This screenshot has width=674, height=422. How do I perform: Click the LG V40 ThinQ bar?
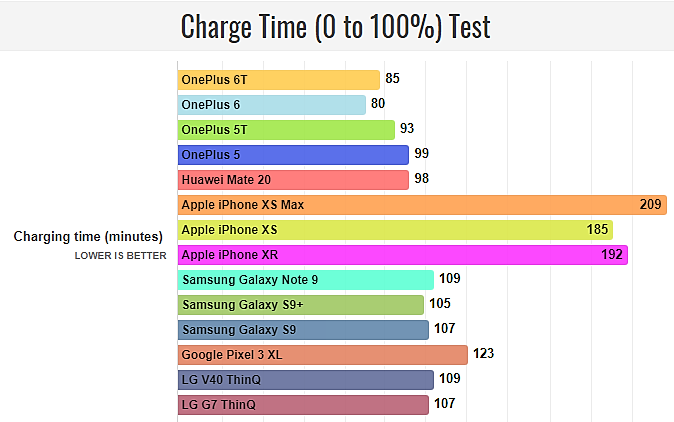coord(306,380)
